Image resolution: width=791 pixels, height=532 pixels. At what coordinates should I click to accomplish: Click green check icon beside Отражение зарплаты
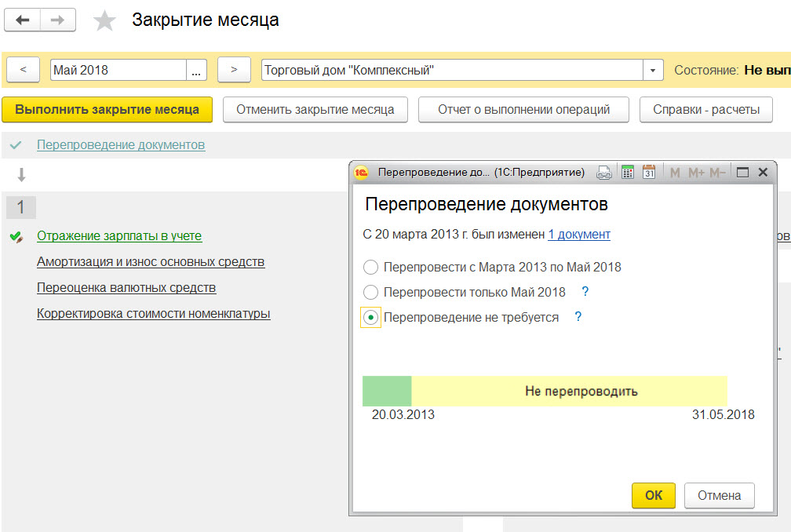click(x=16, y=236)
